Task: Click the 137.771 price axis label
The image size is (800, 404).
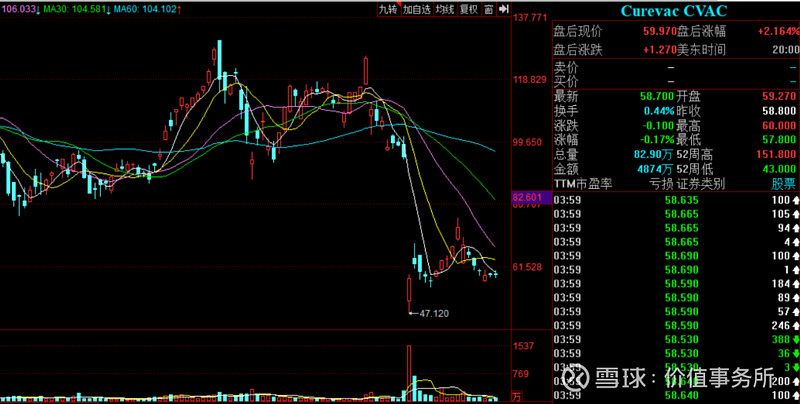Action: click(530, 18)
